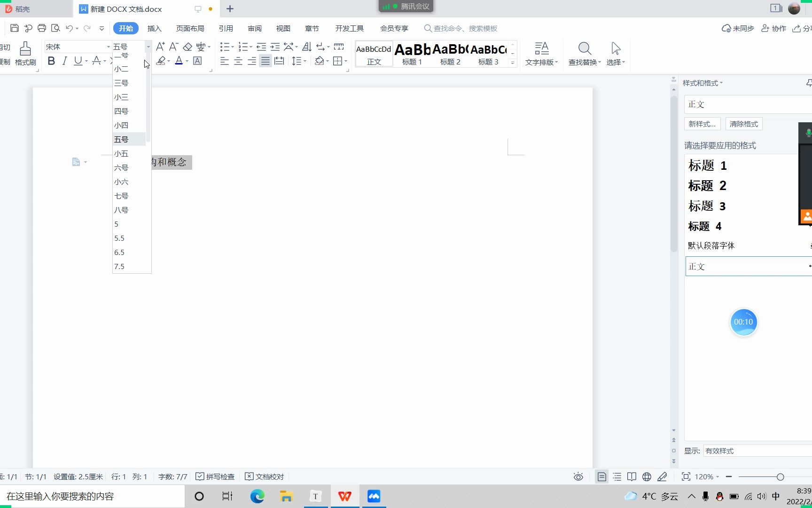Open the 样式和格式 pane dropdown
This screenshot has width=812, height=508.
(703, 83)
